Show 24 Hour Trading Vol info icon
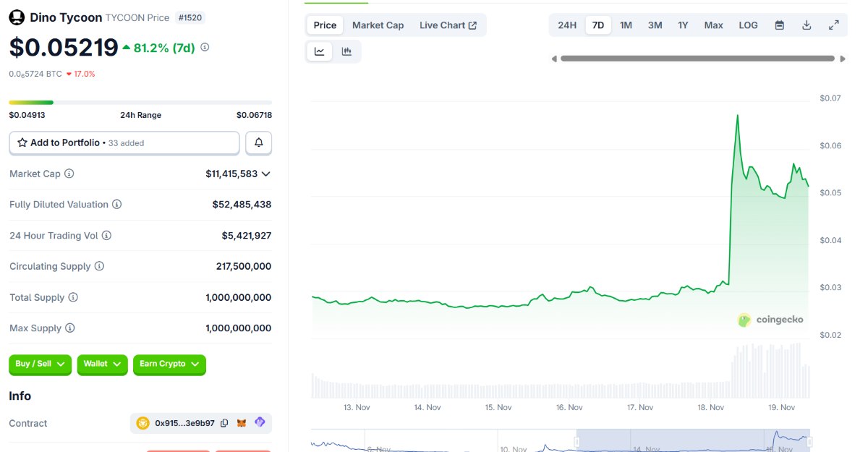The image size is (868, 452). point(106,236)
